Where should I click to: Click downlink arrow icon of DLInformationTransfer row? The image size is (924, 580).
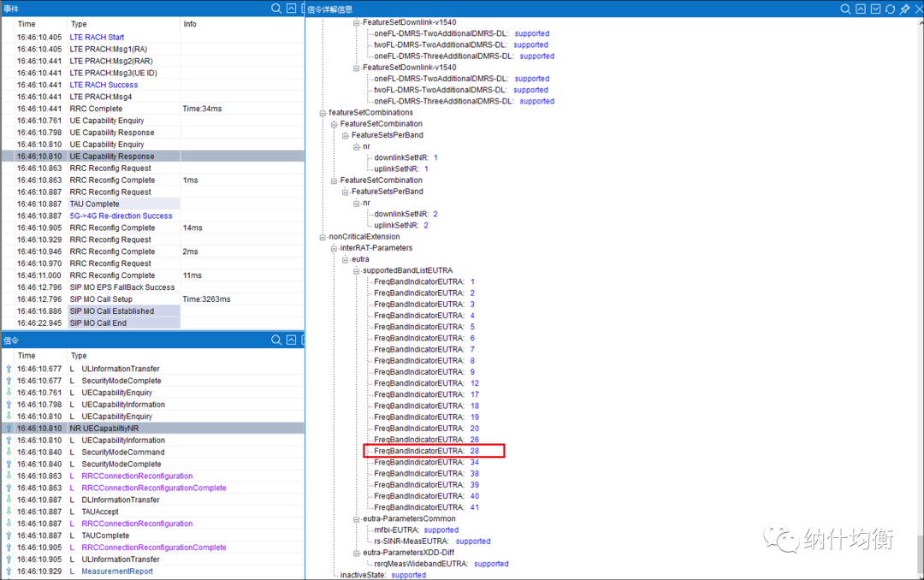pyautogui.click(x=9, y=500)
